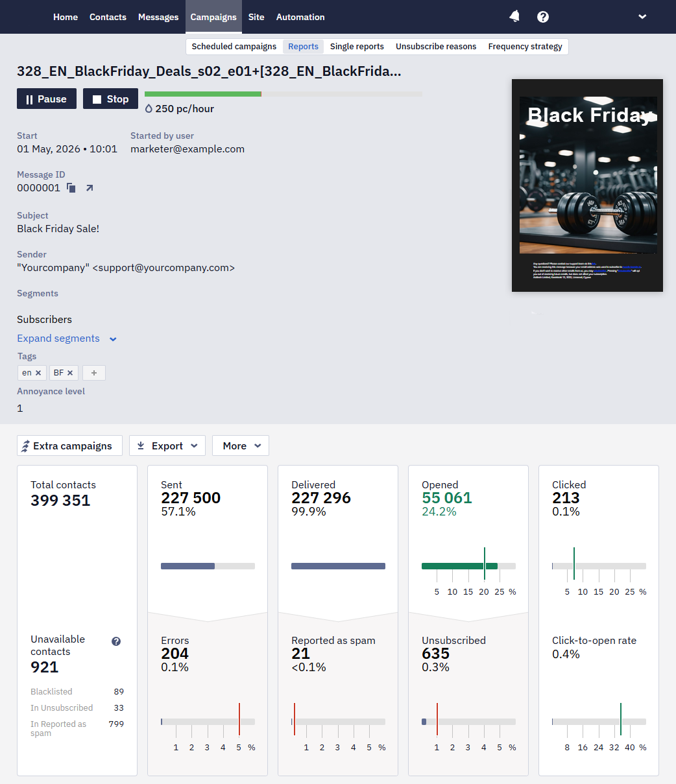
Task: Click the Blacklisted row value 89
Action: (x=119, y=692)
